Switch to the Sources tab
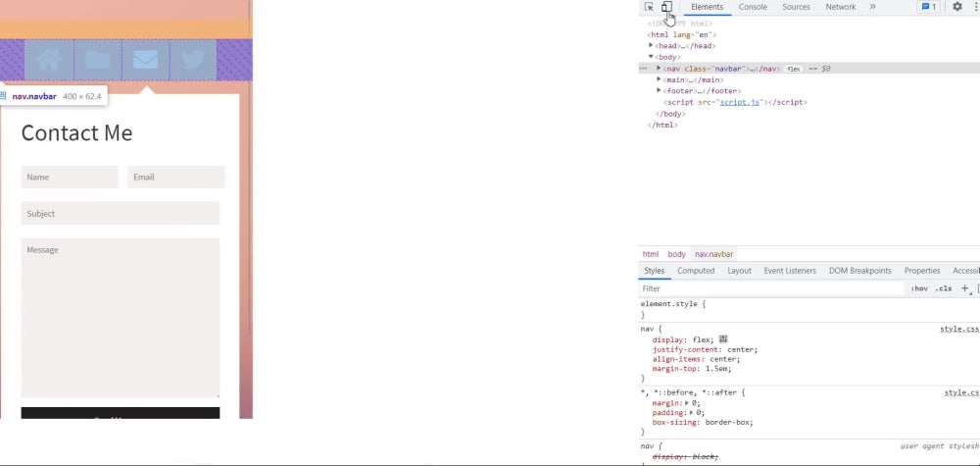Image resolution: width=980 pixels, height=466 pixels. (796, 7)
